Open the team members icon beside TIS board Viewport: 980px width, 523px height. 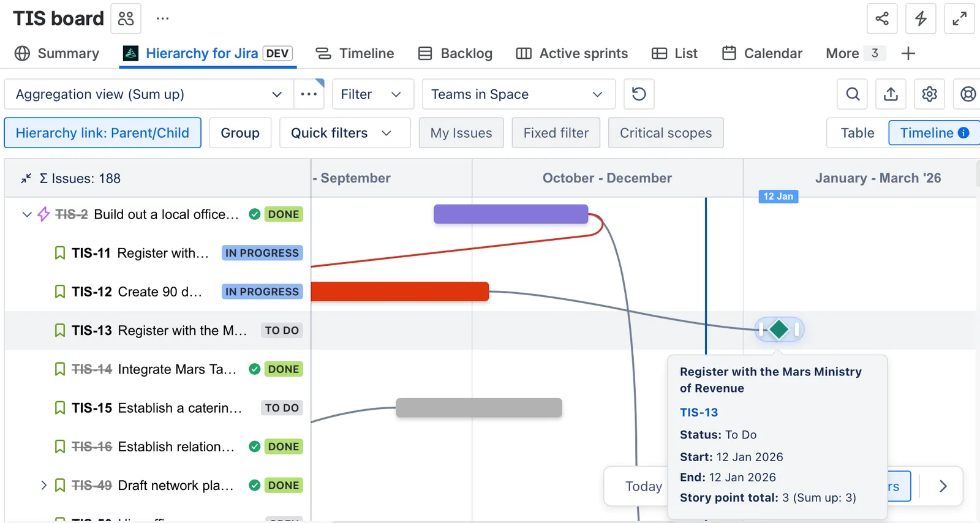tap(126, 18)
